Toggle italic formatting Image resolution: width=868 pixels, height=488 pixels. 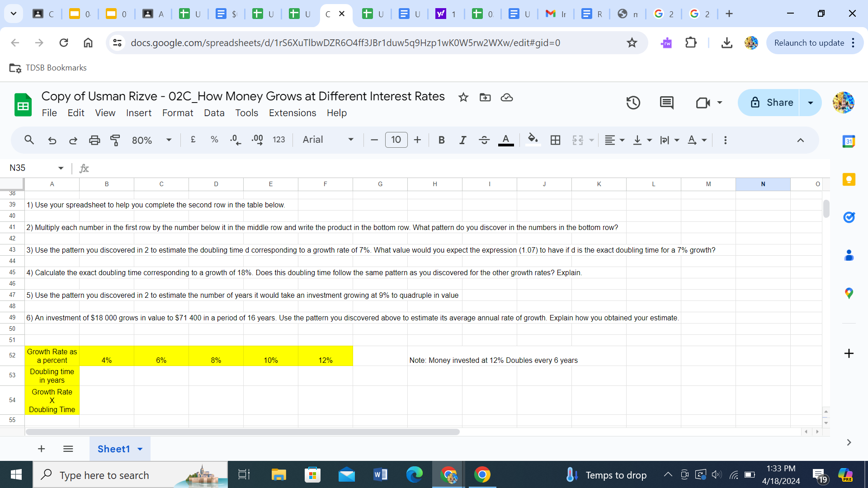(x=462, y=140)
